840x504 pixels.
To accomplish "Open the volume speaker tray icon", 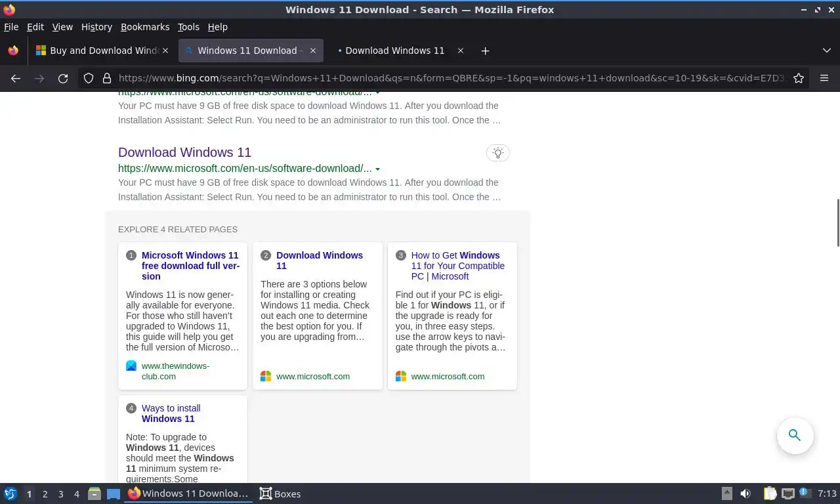I will click(745, 493).
